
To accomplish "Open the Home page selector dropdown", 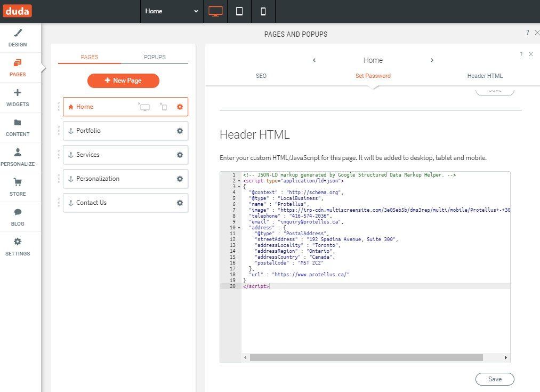I will click(x=172, y=11).
